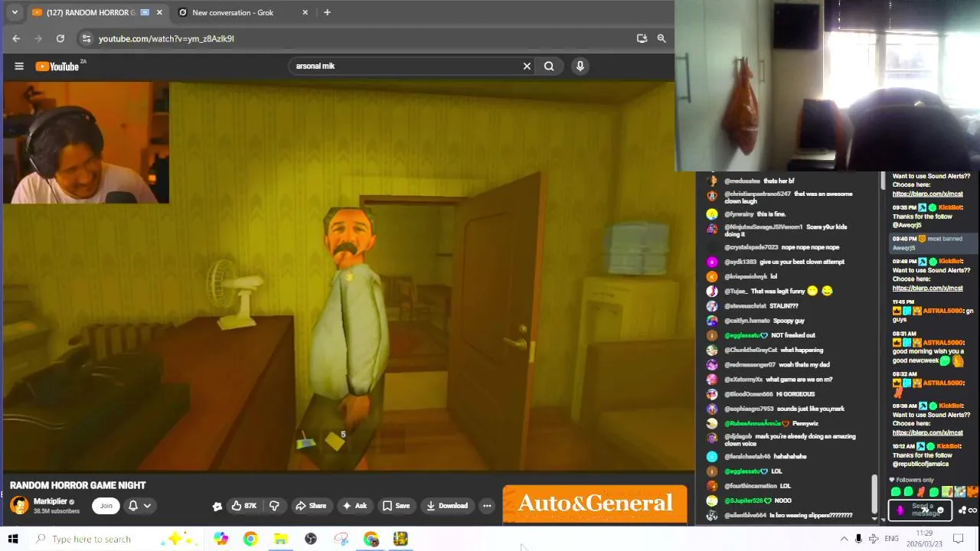Click the microphone tray icon

(x=858, y=539)
